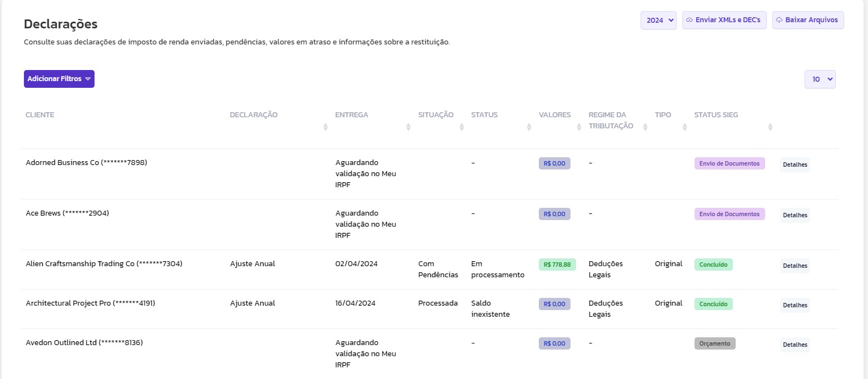
Task: Sort by Situação column arrows
Action: (x=462, y=127)
